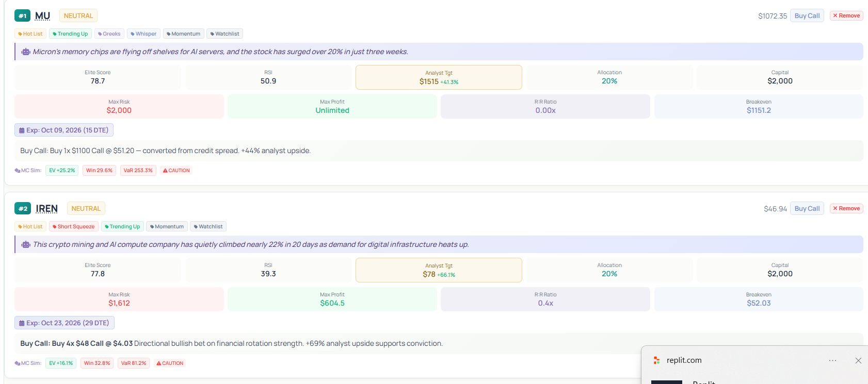
Task: Select the Hot List tag on MU
Action: coord(30,34)
